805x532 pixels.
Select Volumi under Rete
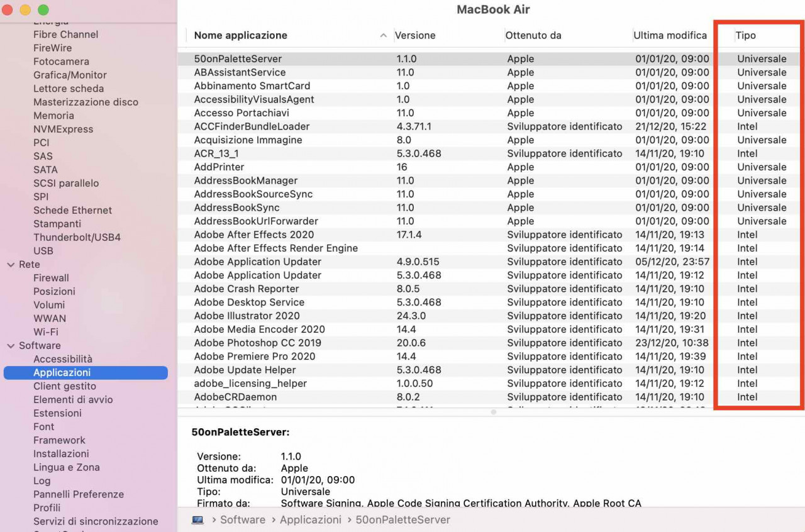(49, 305)
